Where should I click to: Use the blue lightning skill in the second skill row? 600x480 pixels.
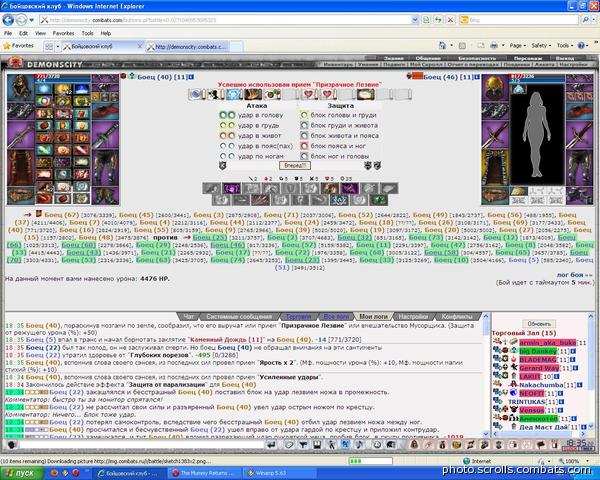tap(339, 199)
